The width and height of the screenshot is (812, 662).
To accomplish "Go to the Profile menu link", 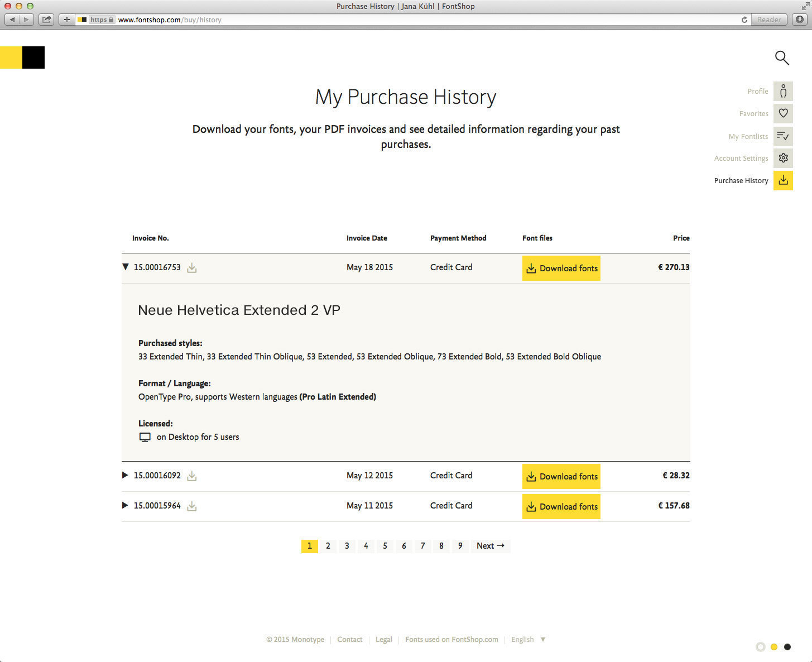I will [x=758, y=91].
